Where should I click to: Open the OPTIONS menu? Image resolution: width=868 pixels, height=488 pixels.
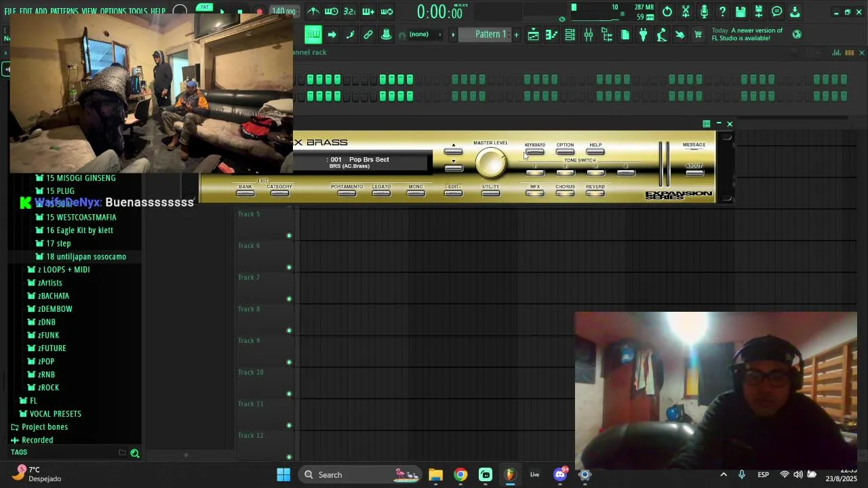click(x=113, y=12)
